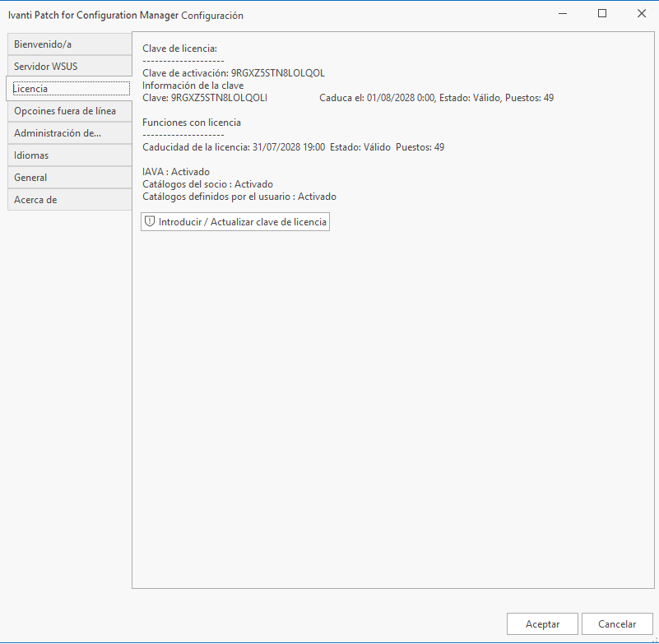Click the Ivanti Patch window title text
The width and height of the screenshot is (659, 644).
(x=125, y=16)
